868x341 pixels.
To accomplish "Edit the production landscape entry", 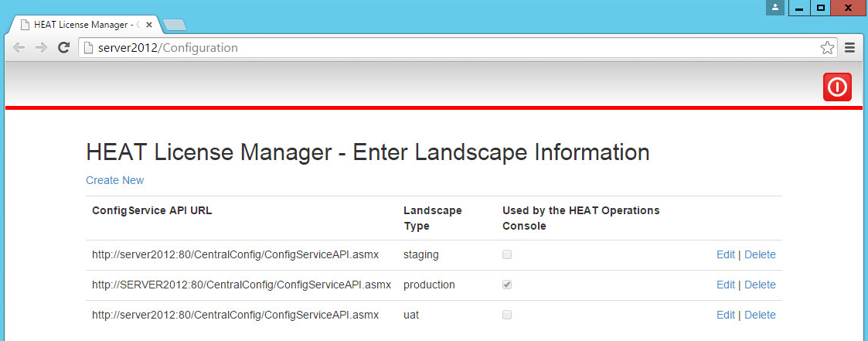I will [x=725, y=285].
